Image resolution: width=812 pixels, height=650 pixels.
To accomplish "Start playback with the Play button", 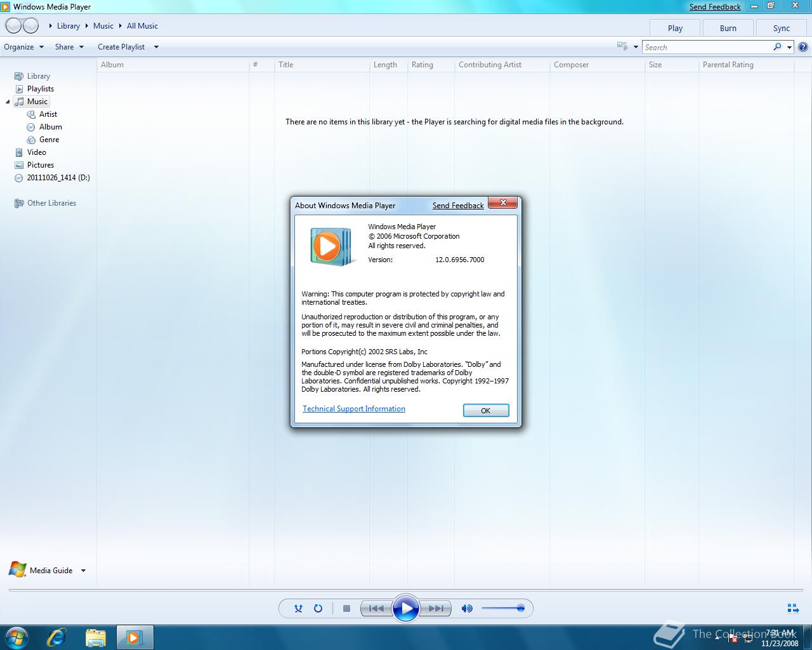I will [x=406, y=608].
